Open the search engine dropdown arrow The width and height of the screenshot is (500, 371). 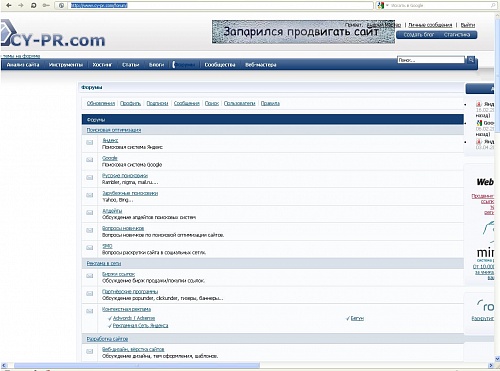coord(387,5)
